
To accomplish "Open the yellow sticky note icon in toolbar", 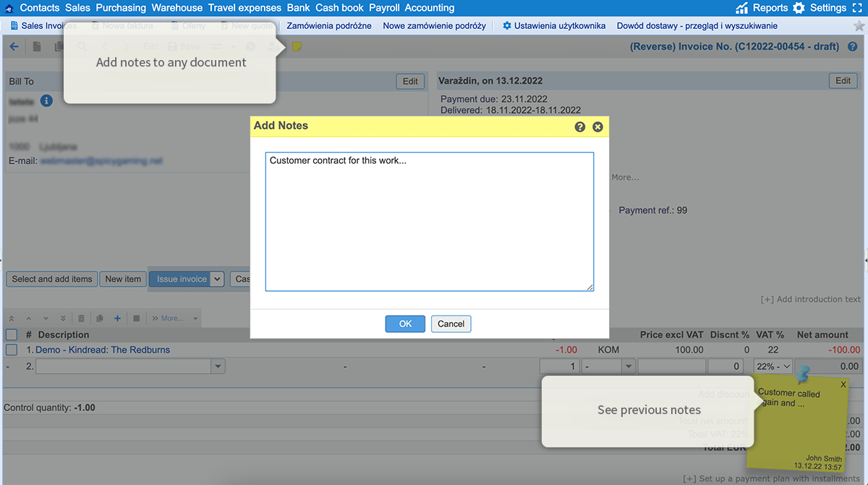I will pos(297,46).
